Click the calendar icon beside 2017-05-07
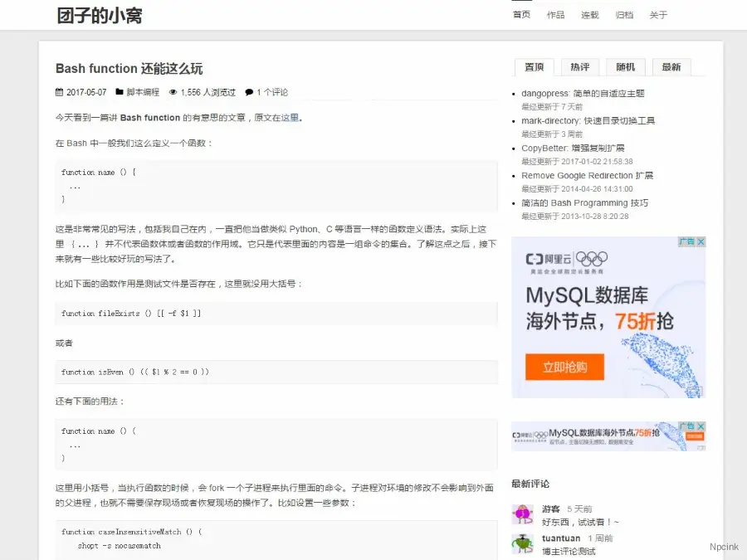The height and width of the screenshot is (560, 747). [x=59, y=92]
